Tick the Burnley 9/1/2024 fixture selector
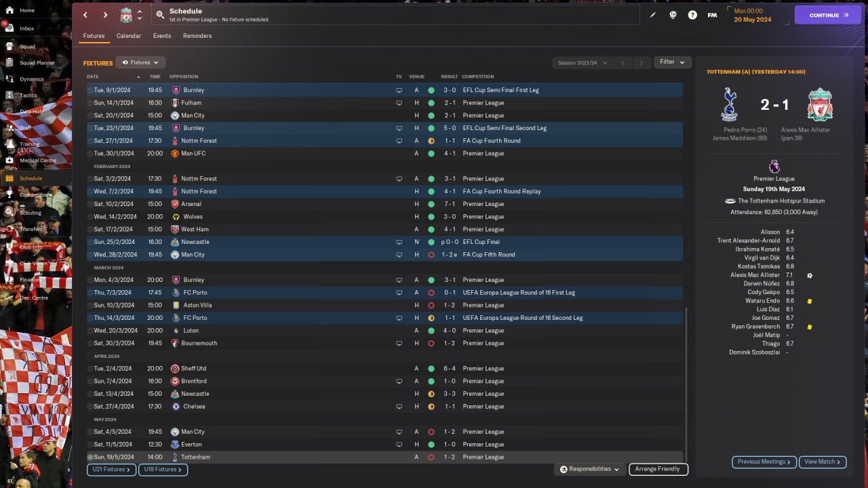 tap(90, 90)
